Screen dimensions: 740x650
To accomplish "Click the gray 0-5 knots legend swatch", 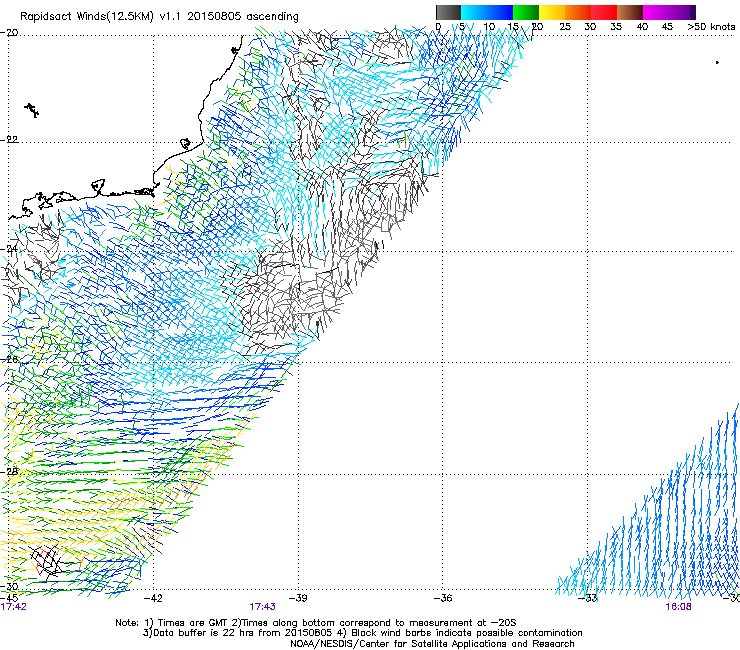I will tap(448, 12).
